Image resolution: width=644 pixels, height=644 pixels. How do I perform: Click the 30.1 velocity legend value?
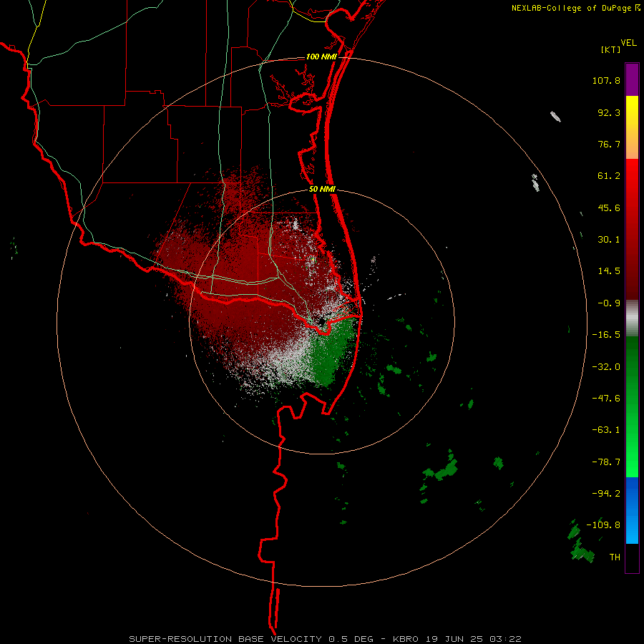tap(609, 240)
